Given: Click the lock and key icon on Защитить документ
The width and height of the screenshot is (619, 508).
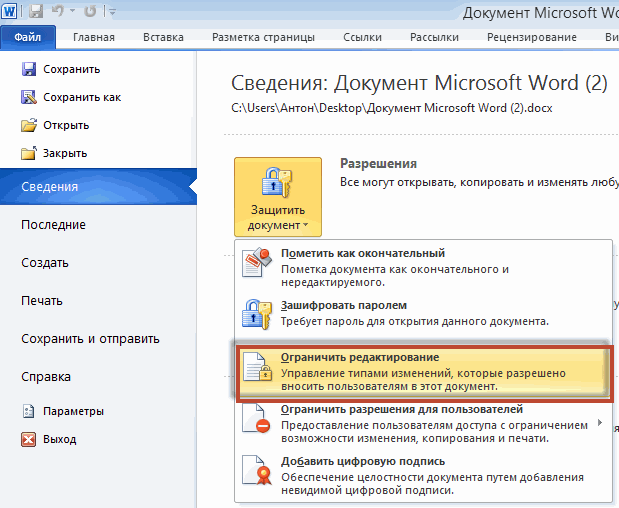Looking at the screenshot, I should [277, 182].
